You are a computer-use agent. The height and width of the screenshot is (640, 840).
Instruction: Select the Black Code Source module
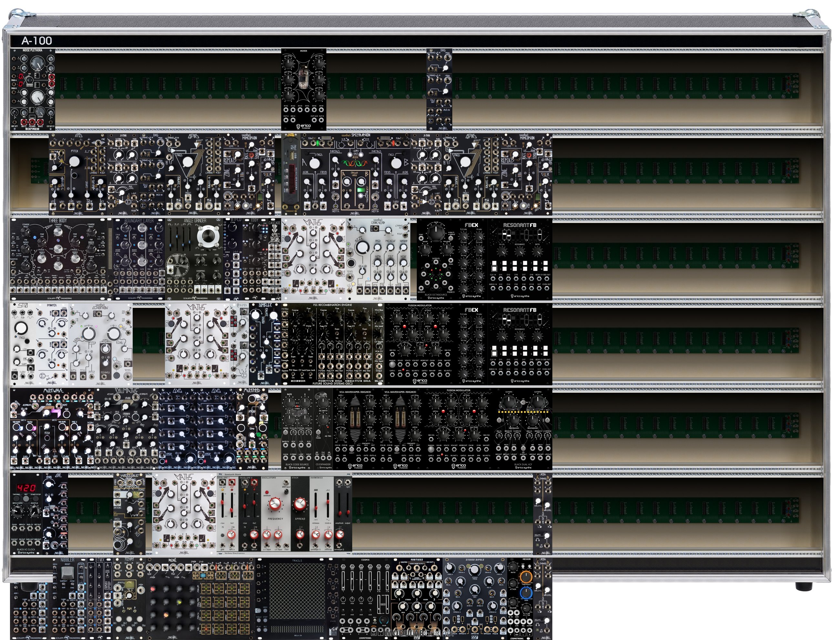(298, 429)
